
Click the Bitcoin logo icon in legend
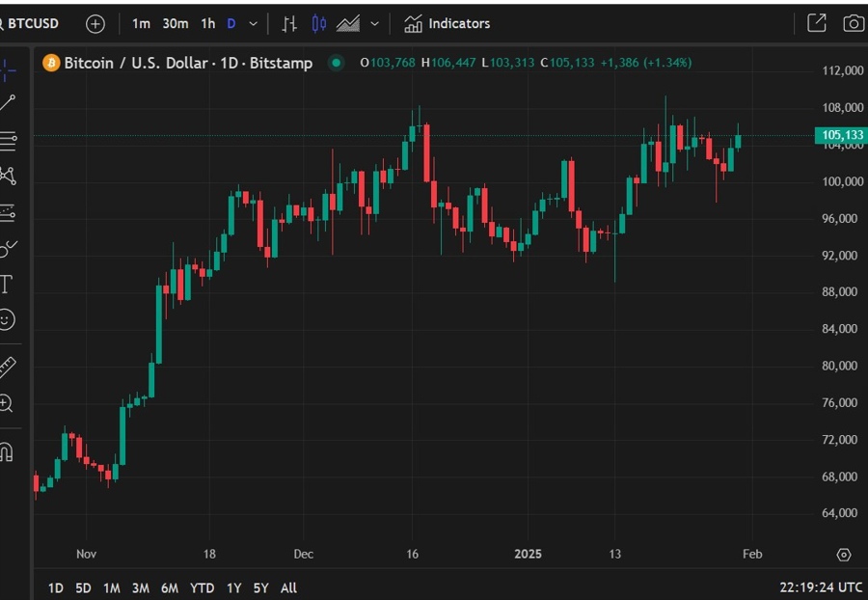pos(51,63)
